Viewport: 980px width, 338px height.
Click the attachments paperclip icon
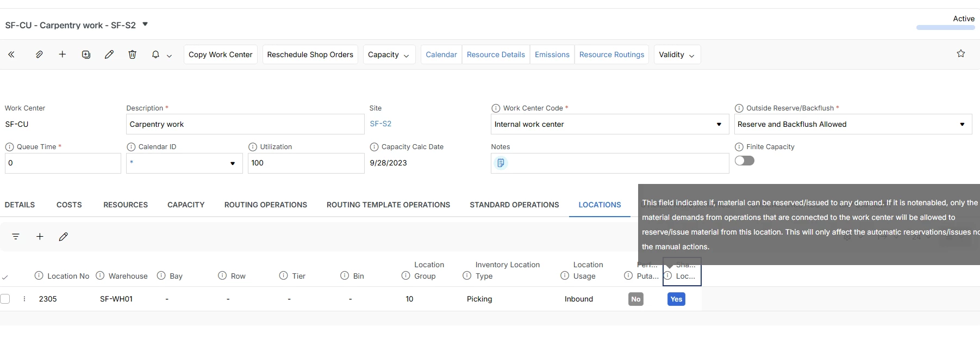39,54
